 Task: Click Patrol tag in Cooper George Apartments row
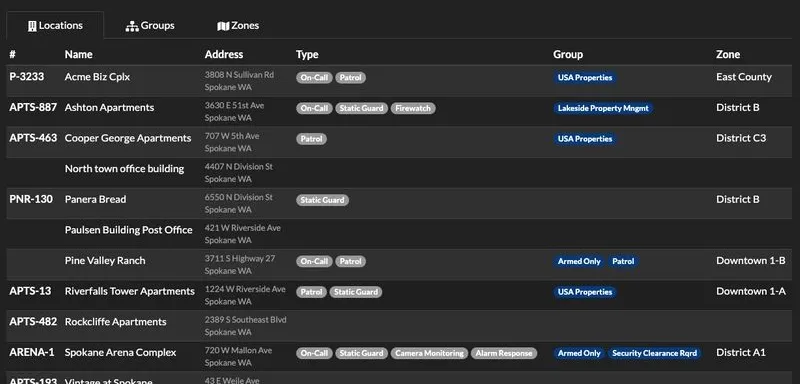(311, 139)
